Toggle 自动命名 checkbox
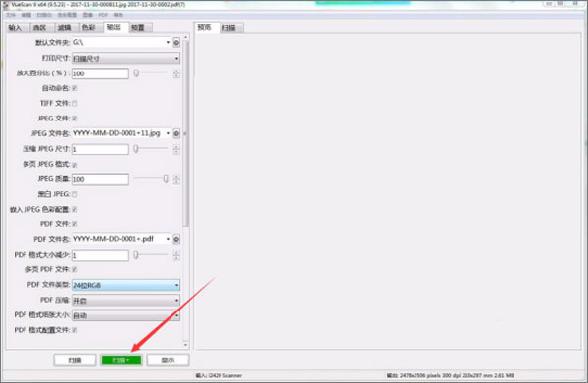Screen dimensions: 588x383 [x=74, y=88]
